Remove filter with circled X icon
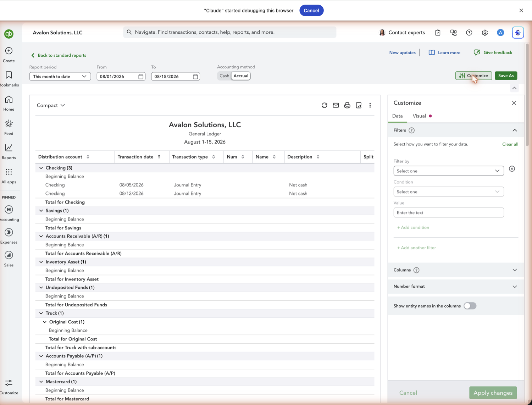Viewport: 532px width, 405px height. coord(512,169)
